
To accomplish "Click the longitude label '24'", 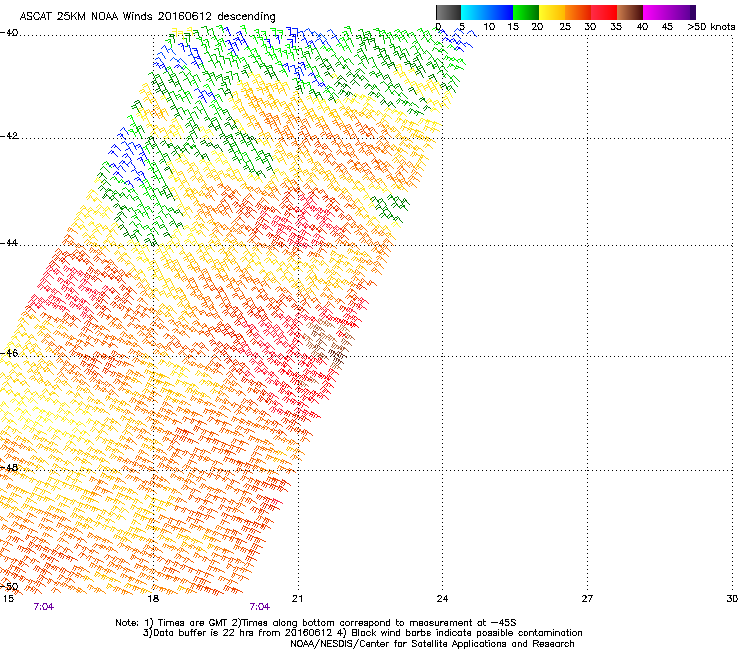I will click(x=442, y=599).
